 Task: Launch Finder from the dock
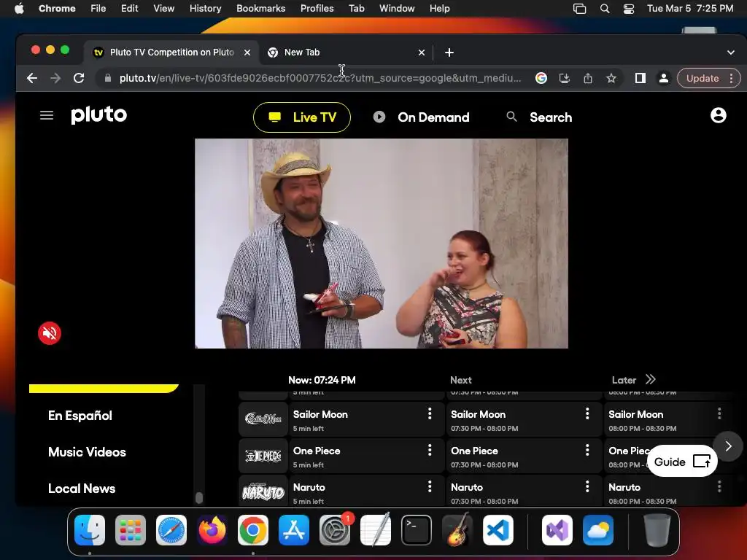click(90, 530)
